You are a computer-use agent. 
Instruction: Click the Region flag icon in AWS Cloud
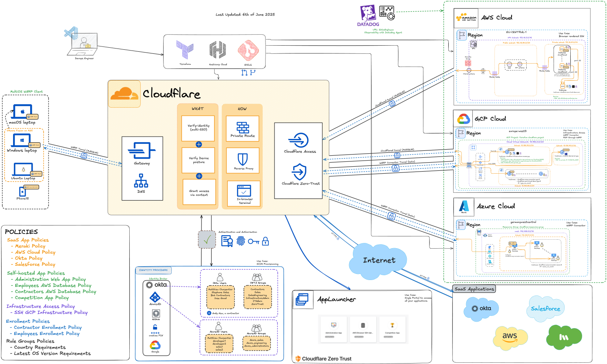(461, 35)
